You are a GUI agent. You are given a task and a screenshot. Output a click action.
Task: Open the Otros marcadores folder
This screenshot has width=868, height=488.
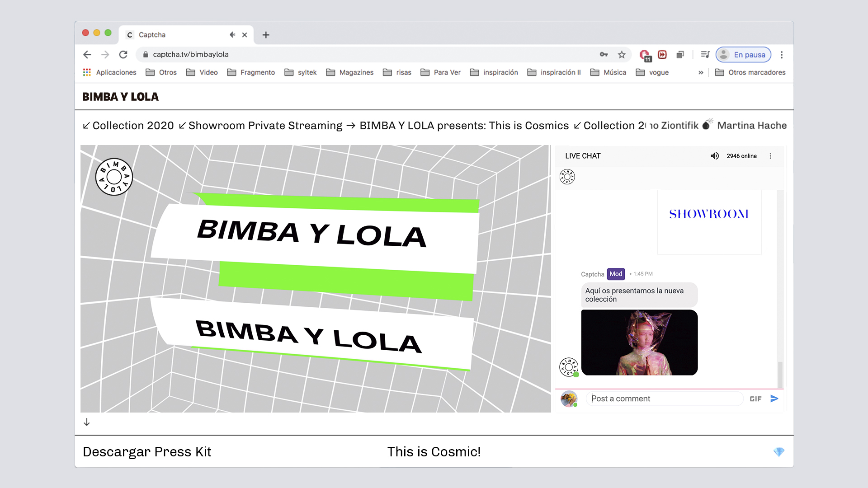pyautogui.click(x=750, y=72)
